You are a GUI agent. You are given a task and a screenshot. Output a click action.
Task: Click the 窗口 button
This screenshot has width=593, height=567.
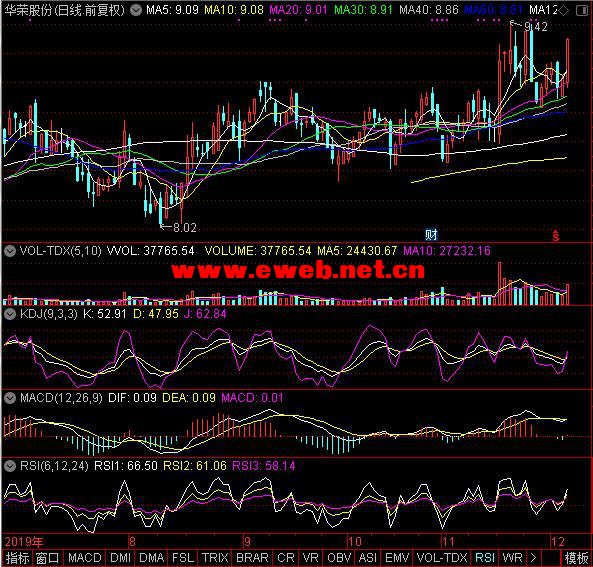click(48, 558)
